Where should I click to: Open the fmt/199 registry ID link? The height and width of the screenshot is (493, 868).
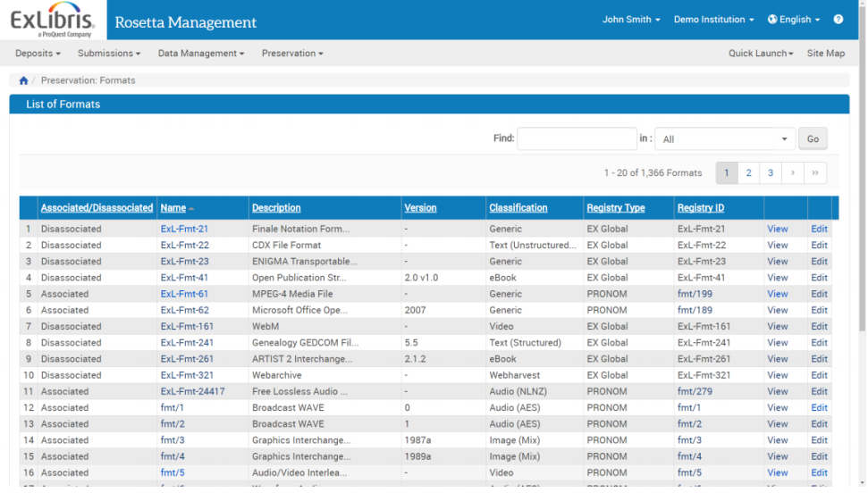click(695, 294)
